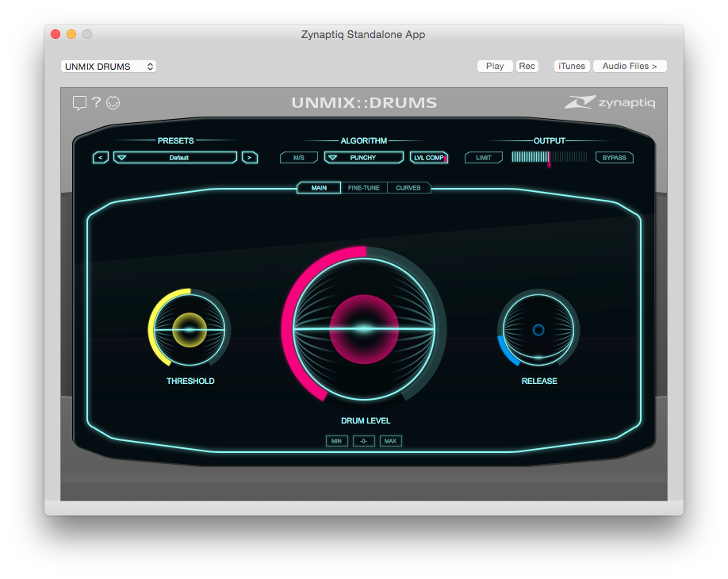Adjust the RELEASE knob
The image size is (728, 579).
[x=538, y=330]
